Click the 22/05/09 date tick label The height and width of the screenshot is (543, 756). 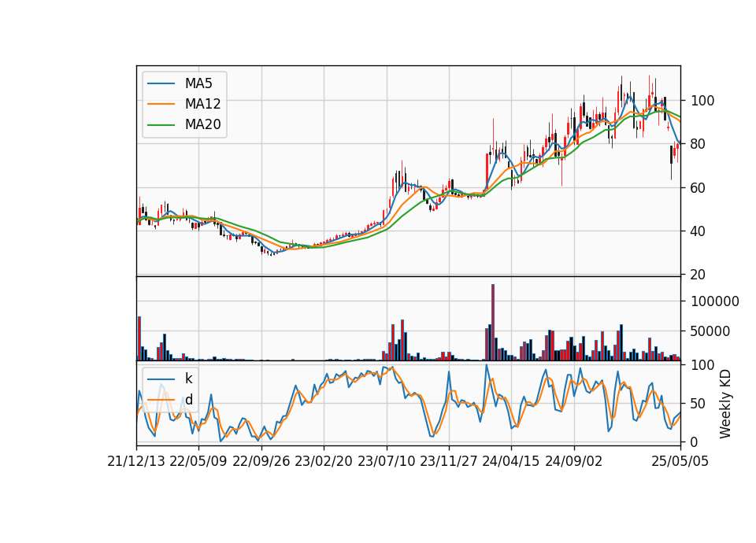[198, 461]
